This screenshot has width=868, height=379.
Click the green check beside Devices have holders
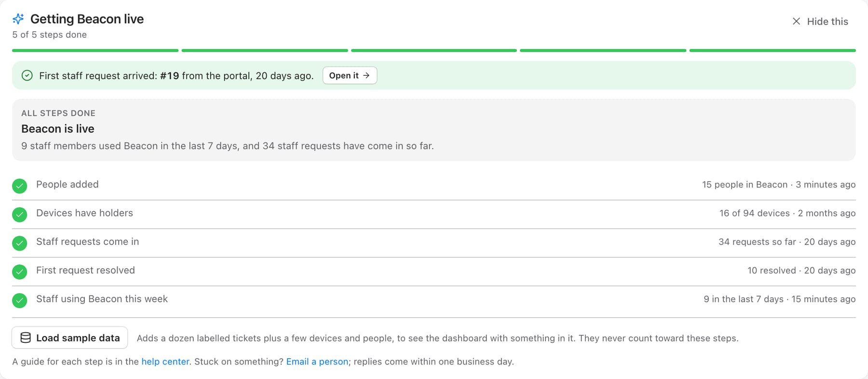[20, 215]
